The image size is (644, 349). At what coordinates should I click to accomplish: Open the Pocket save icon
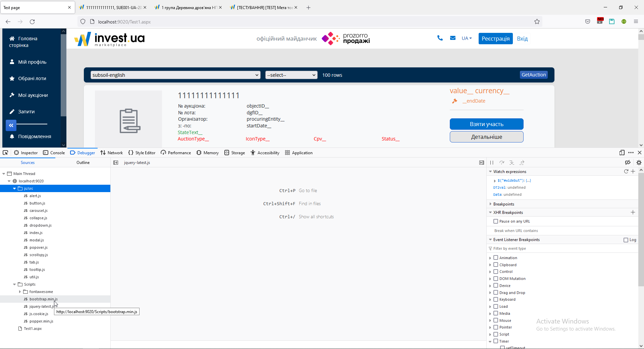[x=588, y=22]
